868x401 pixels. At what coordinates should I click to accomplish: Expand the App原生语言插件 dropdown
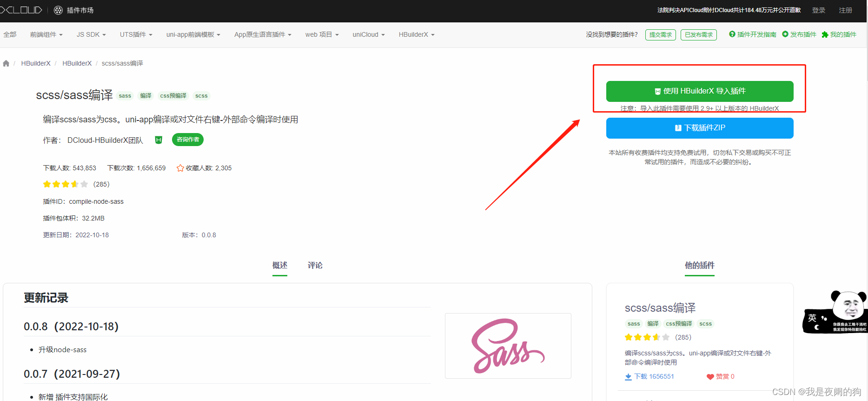(x=263, y=34)
